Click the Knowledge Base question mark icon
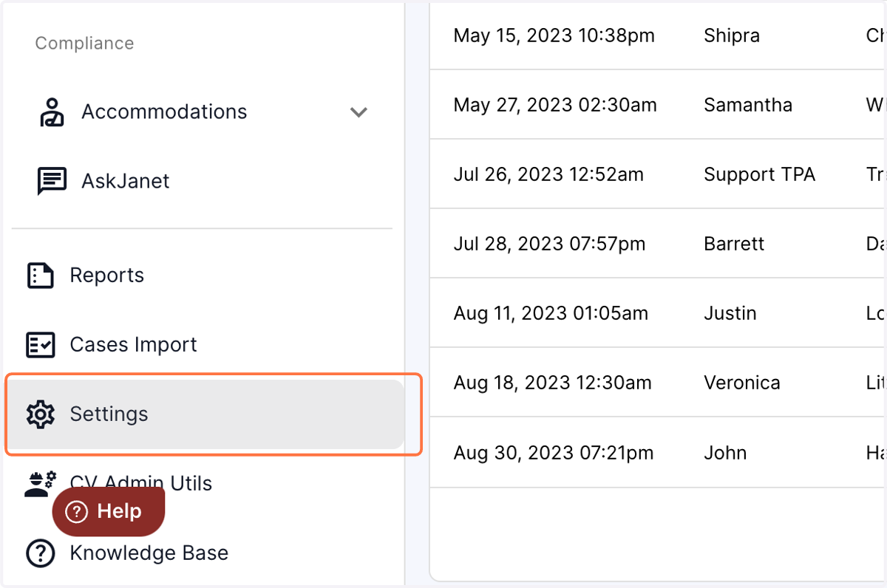This screenshot has width=887, height=588. [x=40, y=553]
